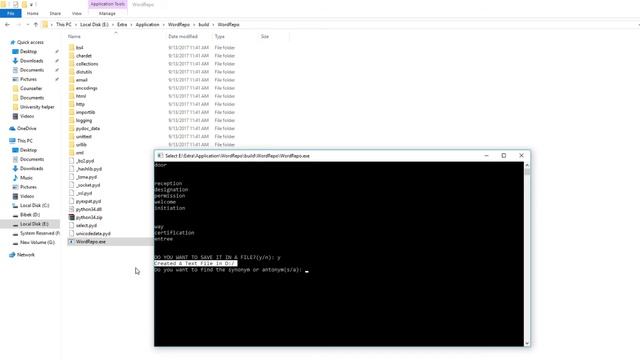This screenshot has height=360, width=640.
Task: Click the _hashlib.pyd file icon
Action: point(71,169)
